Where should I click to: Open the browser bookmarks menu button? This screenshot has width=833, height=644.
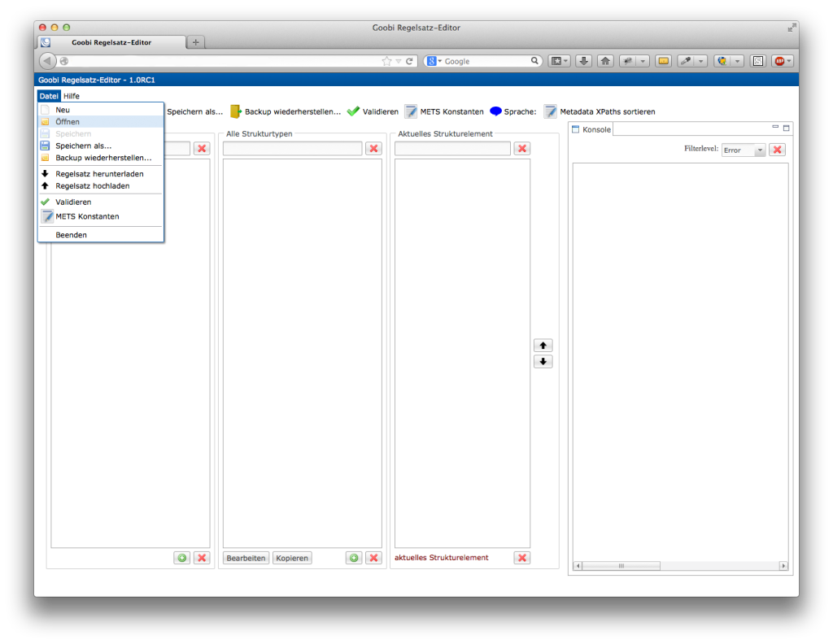coord(560,61)
